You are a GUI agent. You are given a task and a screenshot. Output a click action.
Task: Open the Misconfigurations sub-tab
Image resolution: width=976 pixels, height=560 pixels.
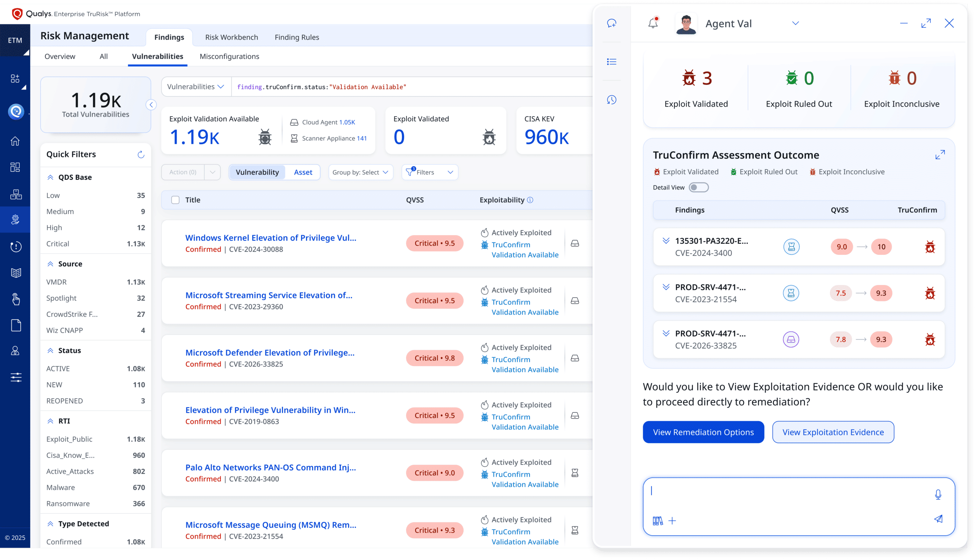(230, 56)
